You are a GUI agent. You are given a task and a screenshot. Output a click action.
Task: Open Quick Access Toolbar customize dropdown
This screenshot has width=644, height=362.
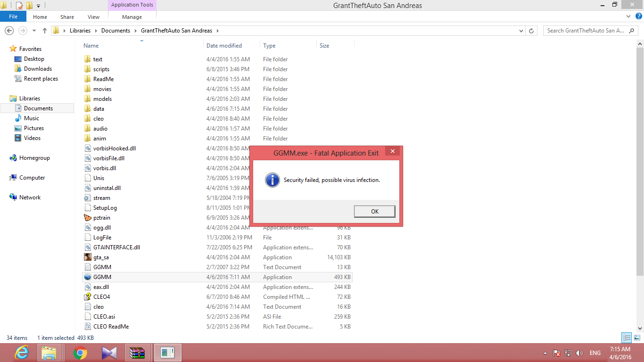pyautogui.click(x=38, y=6)
